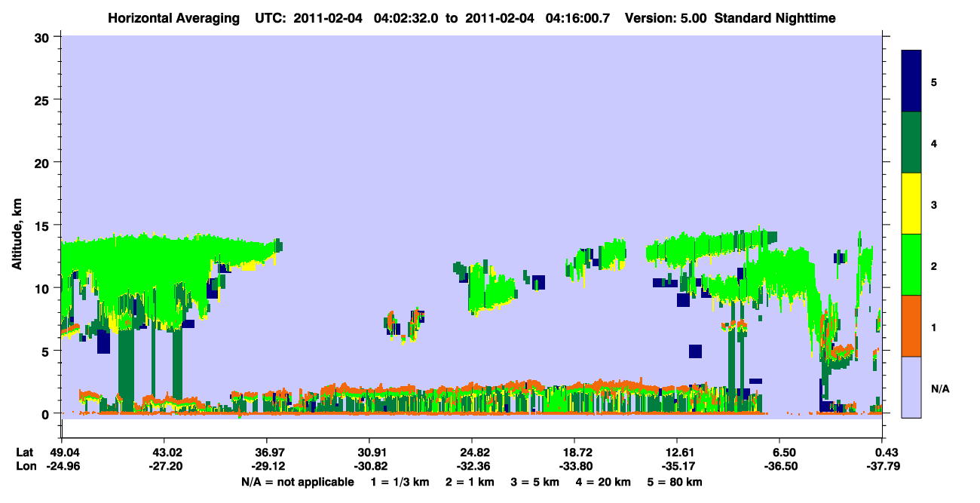Click longitude value '-37.79'
980x503 pixels.
tap(883, 466)
